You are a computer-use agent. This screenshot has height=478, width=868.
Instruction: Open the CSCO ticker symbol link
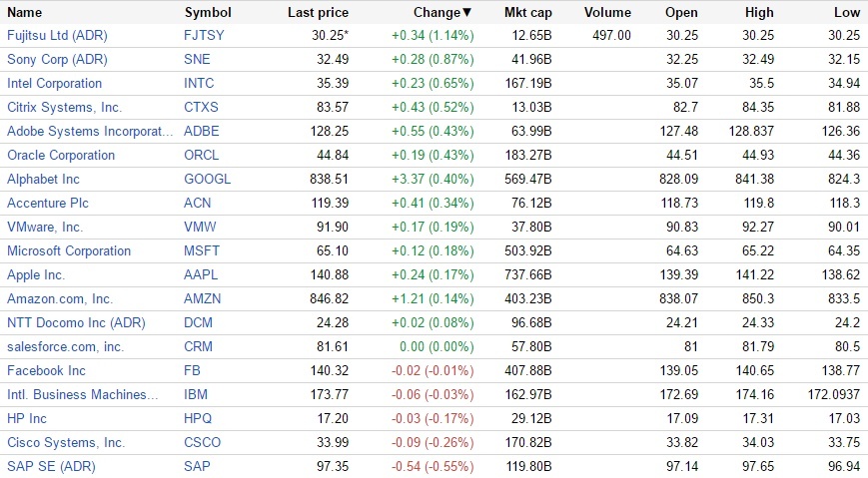point(203,442)
